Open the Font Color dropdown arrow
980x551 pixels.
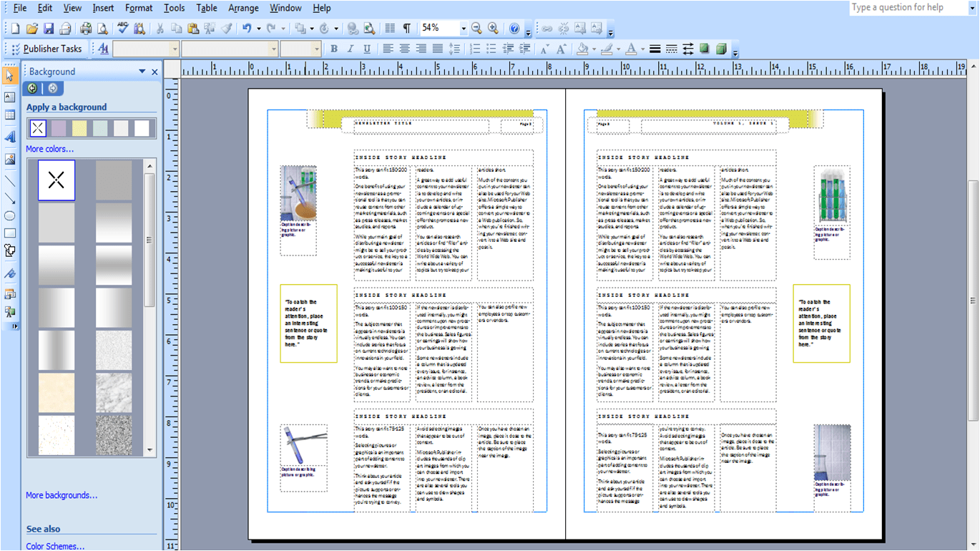(642, 49)
